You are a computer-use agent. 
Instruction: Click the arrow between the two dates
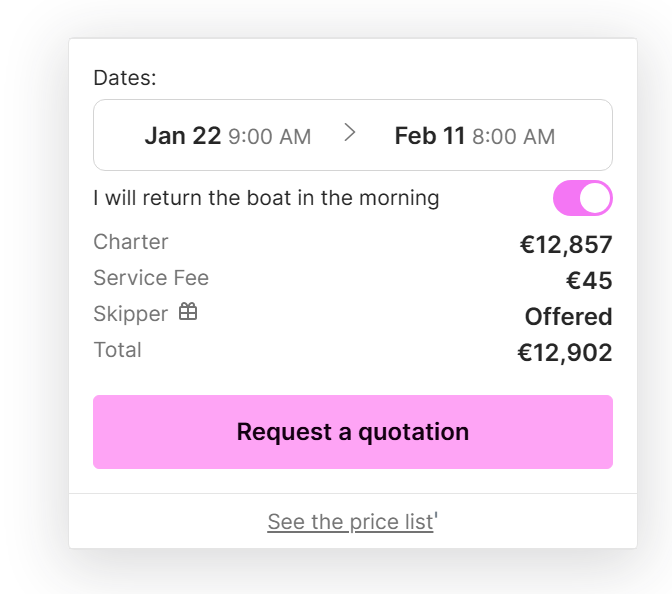coord(350,133)
